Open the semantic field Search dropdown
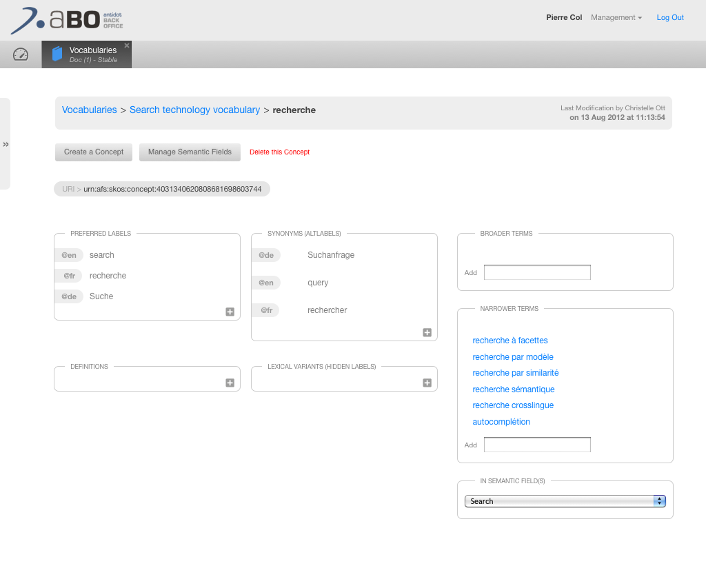706x588 pixels. [x=565, y=501]
